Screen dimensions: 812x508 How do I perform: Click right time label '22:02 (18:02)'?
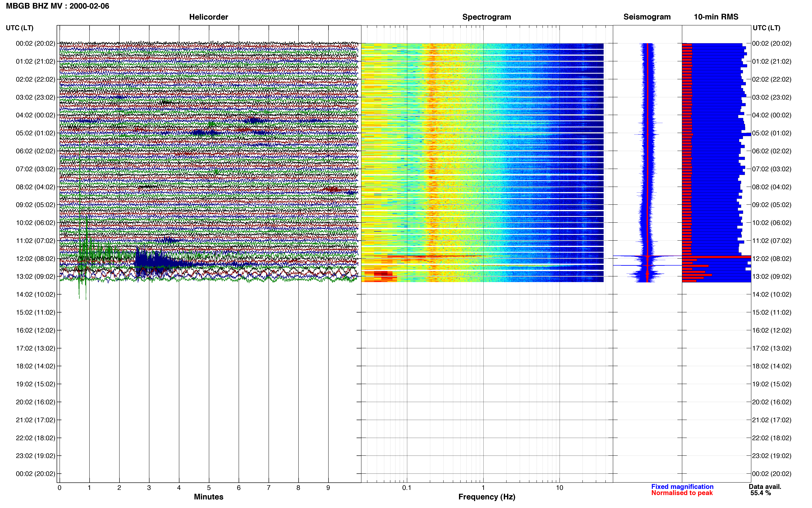pyautogui.click(x=771, y=438)
